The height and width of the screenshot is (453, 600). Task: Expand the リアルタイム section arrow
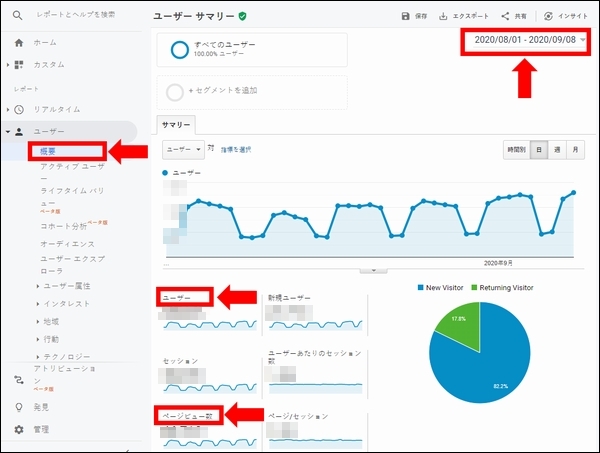pos(8,110)
